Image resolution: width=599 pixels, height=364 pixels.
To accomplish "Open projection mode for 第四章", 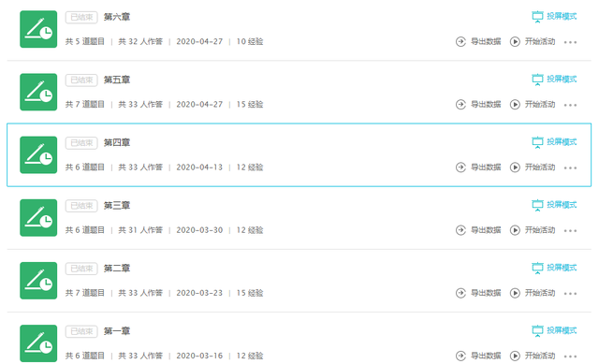I will (x=554, y=142).
